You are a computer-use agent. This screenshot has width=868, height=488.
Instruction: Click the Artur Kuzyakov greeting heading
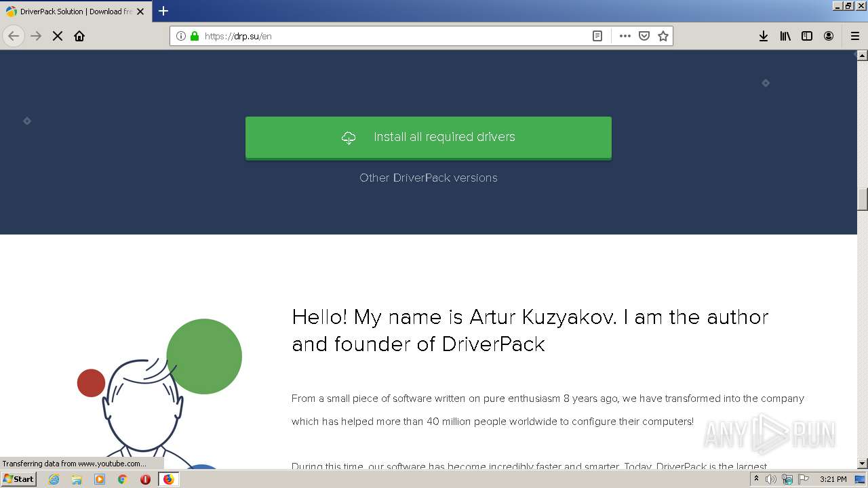click(530, 330)
